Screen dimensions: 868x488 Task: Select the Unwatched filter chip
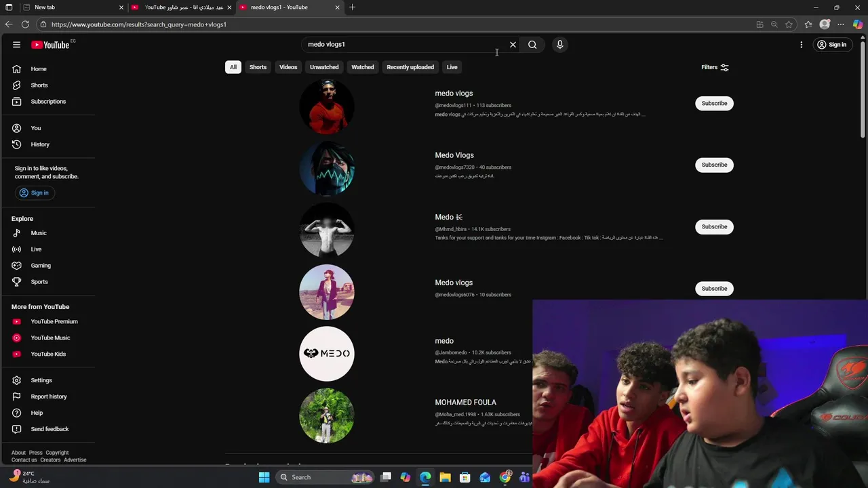point(324,67)
